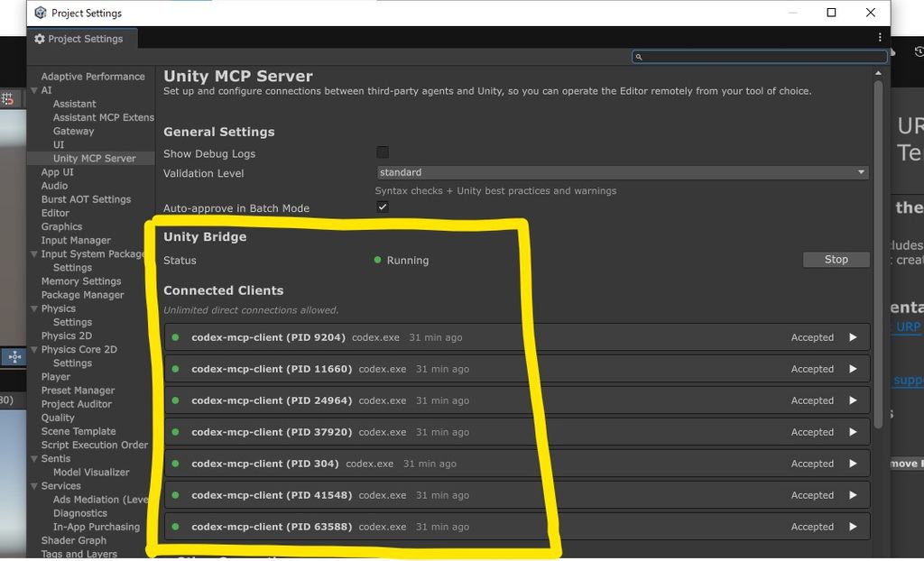
Task: Expand codex-mcp-client PID 11660 arrow
Action: 853,369
